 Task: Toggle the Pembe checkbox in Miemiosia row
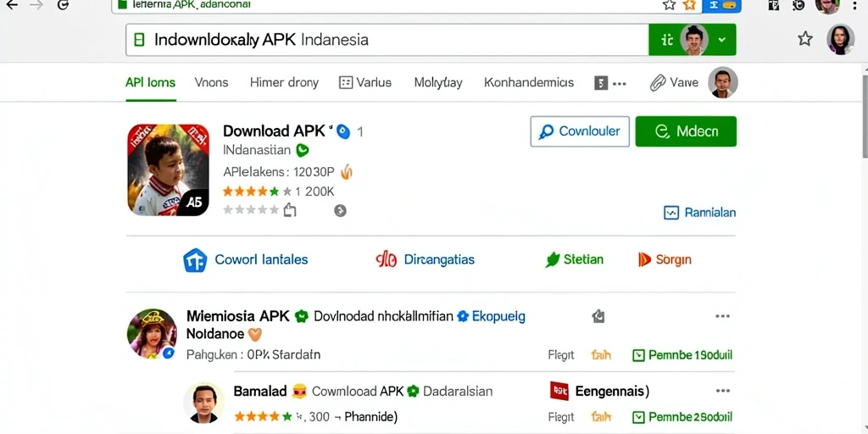638,355
